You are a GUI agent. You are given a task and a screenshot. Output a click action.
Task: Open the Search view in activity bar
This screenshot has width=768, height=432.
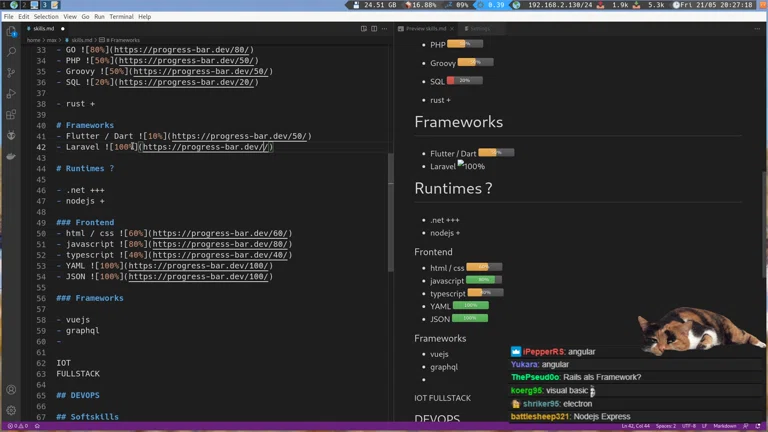(11, 52)
